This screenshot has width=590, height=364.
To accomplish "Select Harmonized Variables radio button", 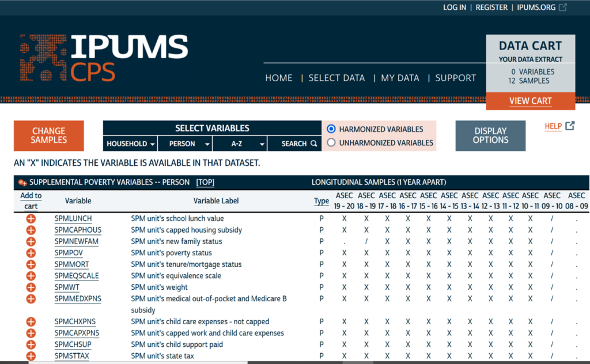I will [331, 129].
